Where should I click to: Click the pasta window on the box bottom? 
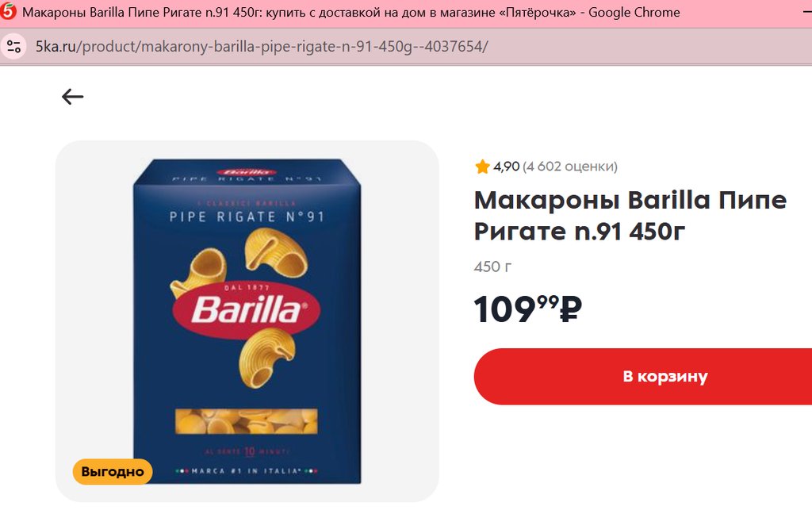pos(246,421)
